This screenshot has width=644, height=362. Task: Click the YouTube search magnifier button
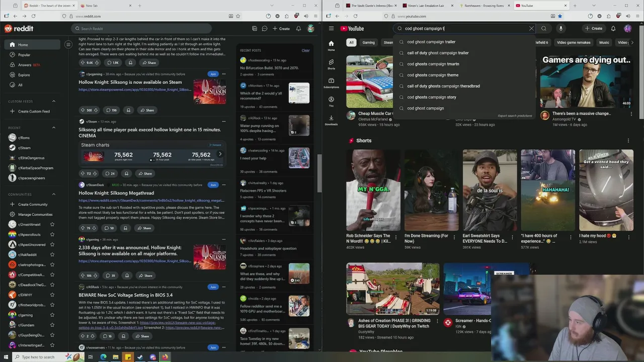coord(544,29)
